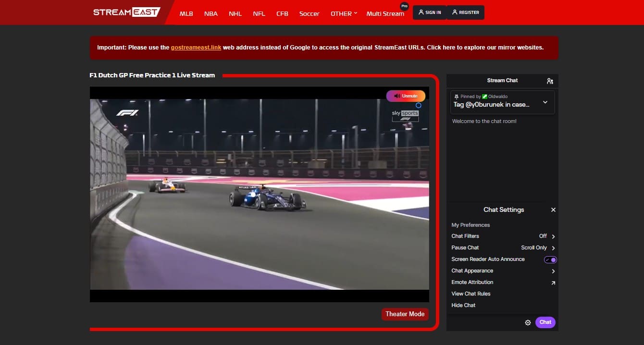Go to NFL streams
The width and height of the screenshot is (644, 345).
click(x=259, y=13)
